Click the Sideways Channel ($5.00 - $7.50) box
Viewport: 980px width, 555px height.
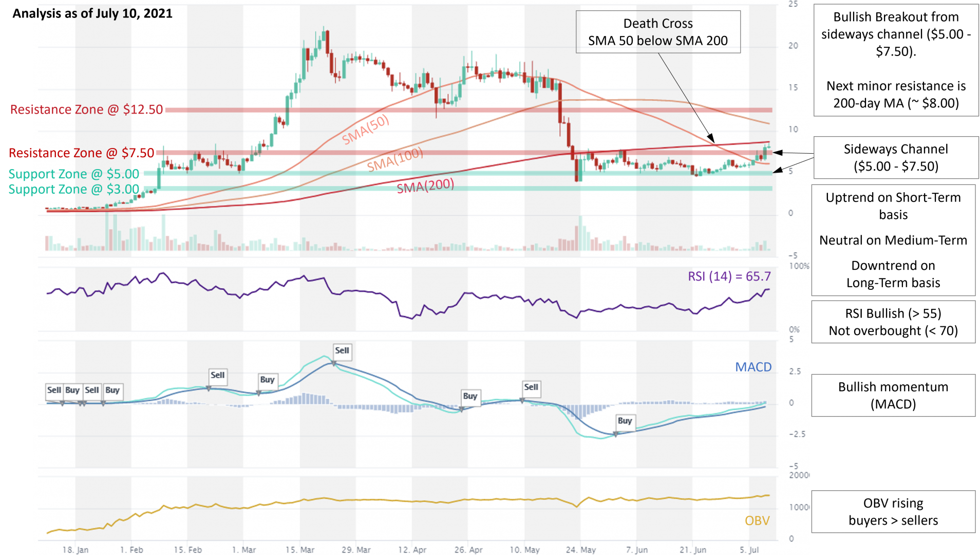tap(896, 157)
